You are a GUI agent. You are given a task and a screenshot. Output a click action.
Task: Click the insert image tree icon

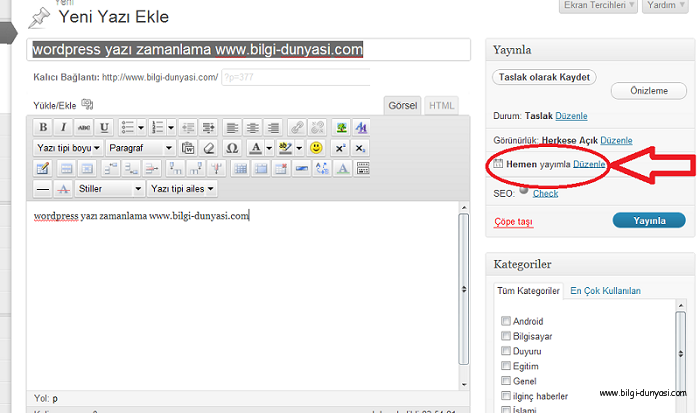click(342, 127)
